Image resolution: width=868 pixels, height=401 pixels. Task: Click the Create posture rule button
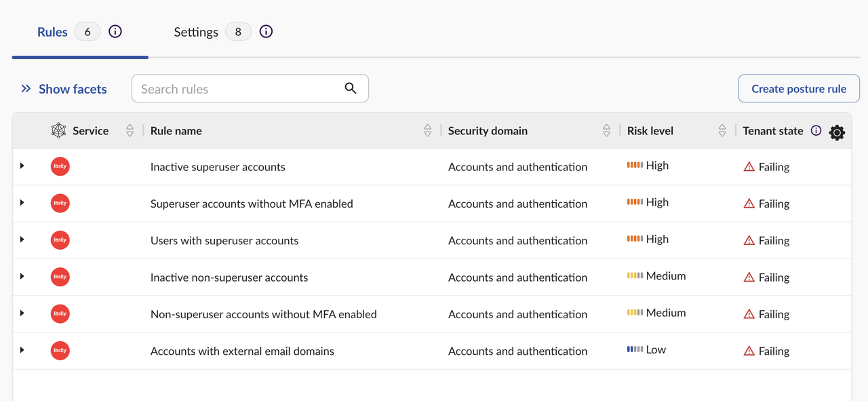tap(799, 89)
